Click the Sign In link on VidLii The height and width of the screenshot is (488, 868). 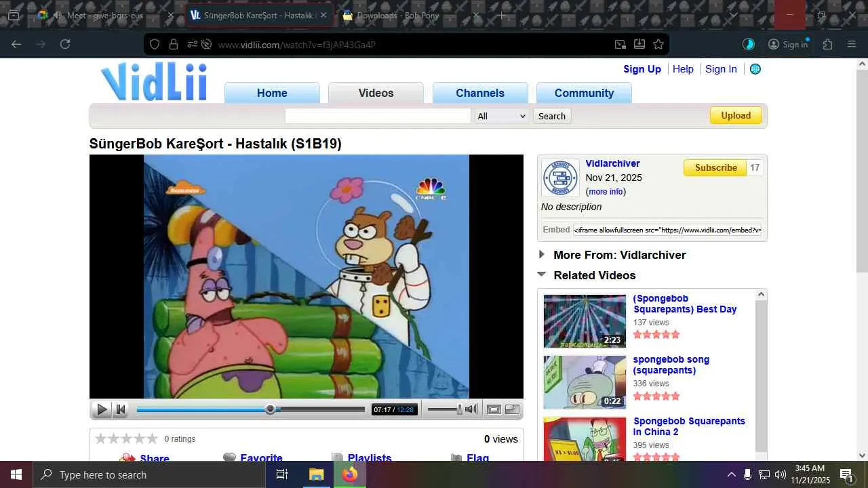tap(721, 69)
